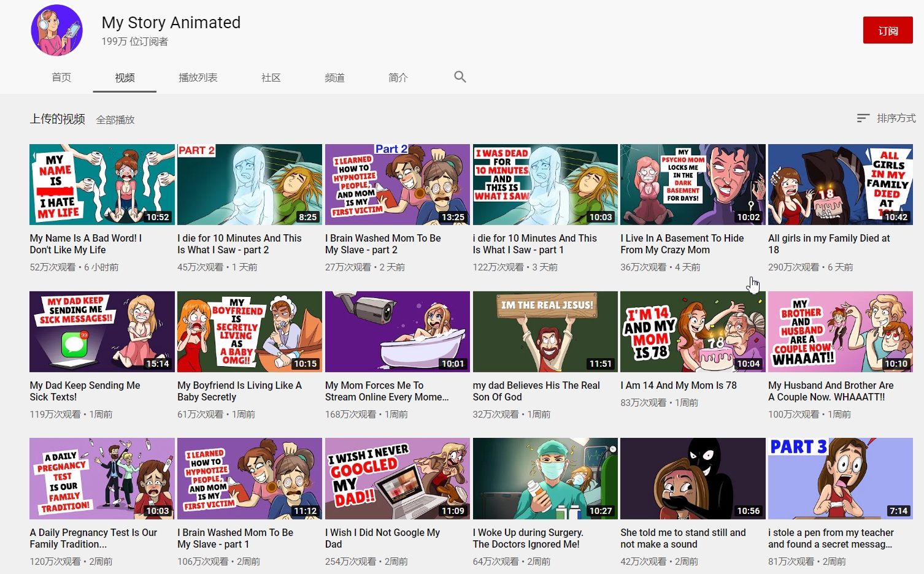The height and width of the screenshot is (574, 924).
Task: Switch to the 首页 home tab
Action: click(x=61, y=77)
